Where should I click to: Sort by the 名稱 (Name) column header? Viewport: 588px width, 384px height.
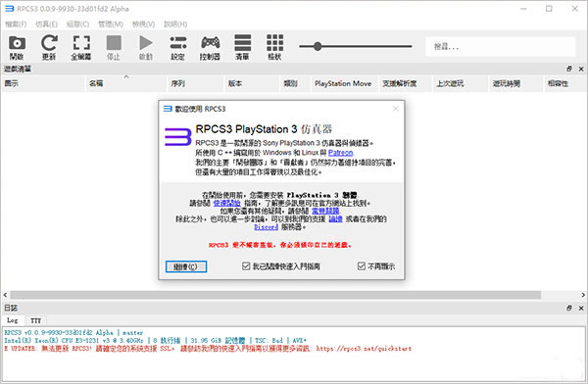(x=126, y=83)
